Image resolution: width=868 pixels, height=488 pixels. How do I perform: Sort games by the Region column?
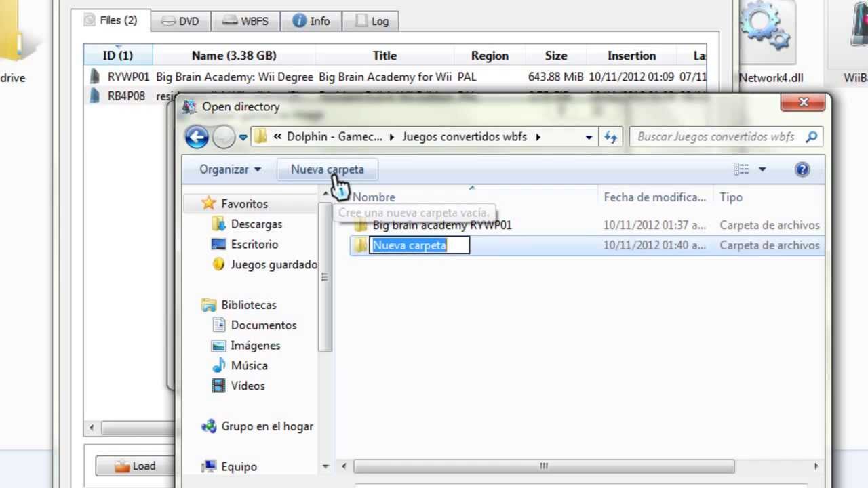tap(490, 56)
